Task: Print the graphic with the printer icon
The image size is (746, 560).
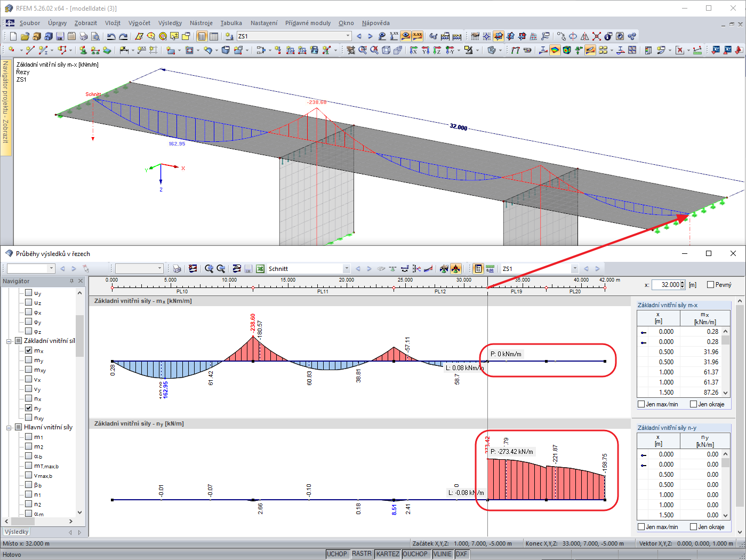Action: pos(83,36)
